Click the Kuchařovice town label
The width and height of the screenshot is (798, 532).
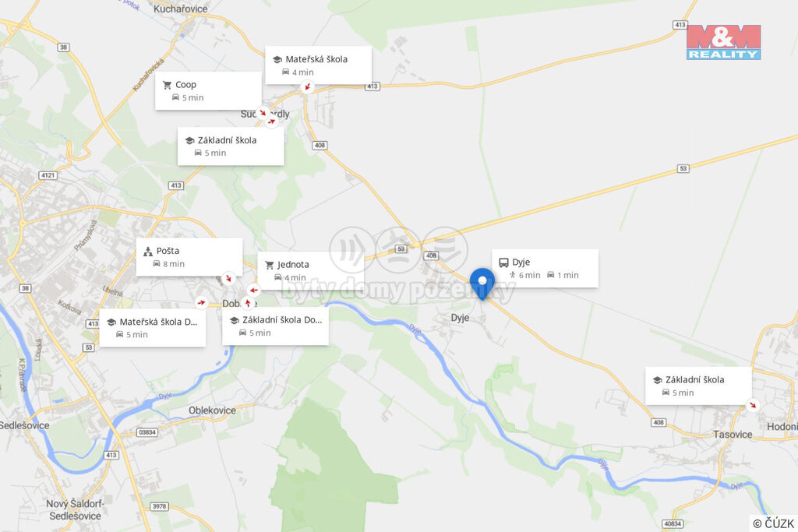[x=180, y=9]
